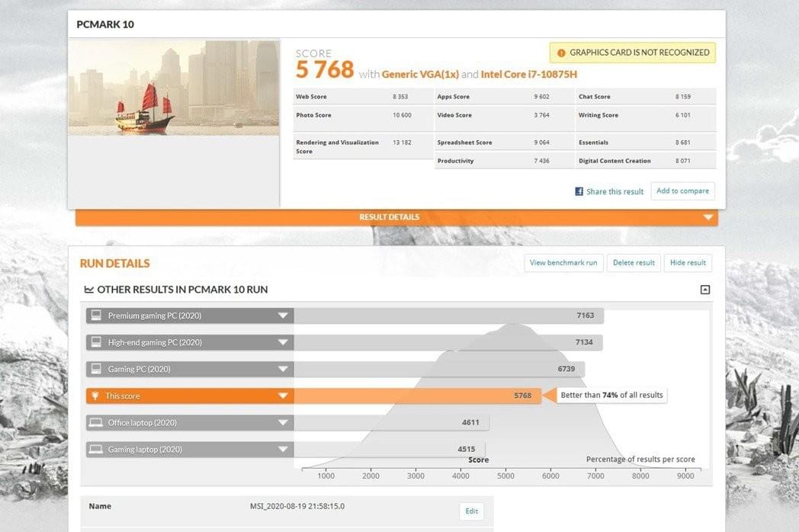This screenshot has width=799, height=532.
Task: Click Video Score value 3 764
Action: 541,115
